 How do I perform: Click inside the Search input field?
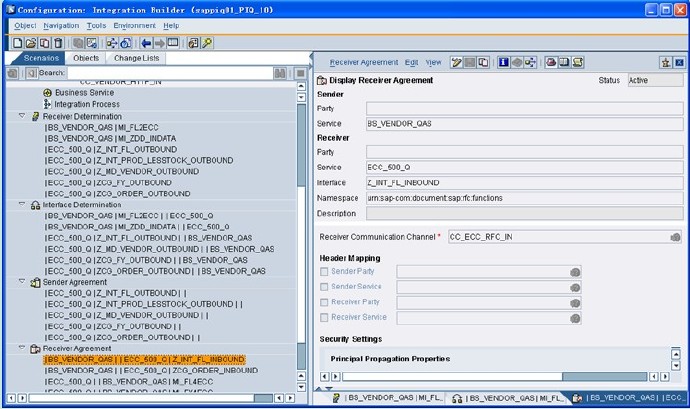pyautogui.click(x=169, y=73)
